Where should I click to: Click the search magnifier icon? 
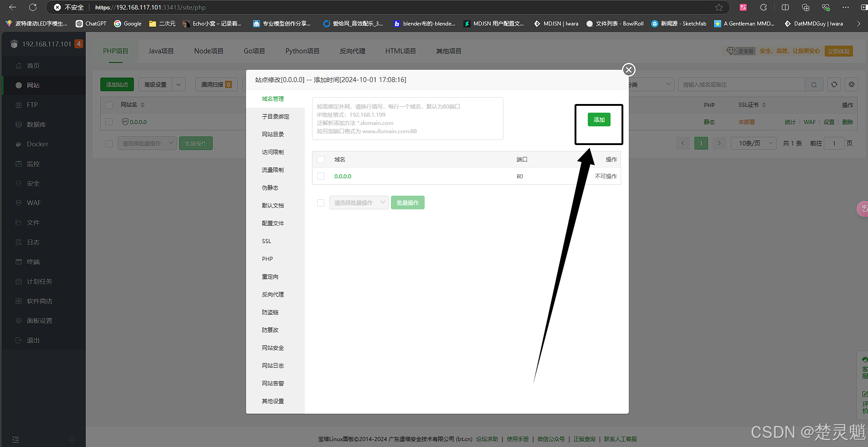[x=814, y=84]
